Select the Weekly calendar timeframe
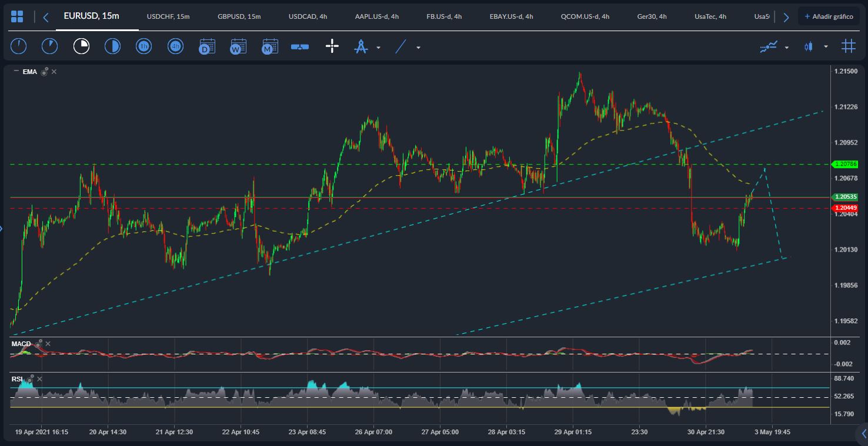The width and height of the screenshot is (868, 446). (x=238, y=46)
